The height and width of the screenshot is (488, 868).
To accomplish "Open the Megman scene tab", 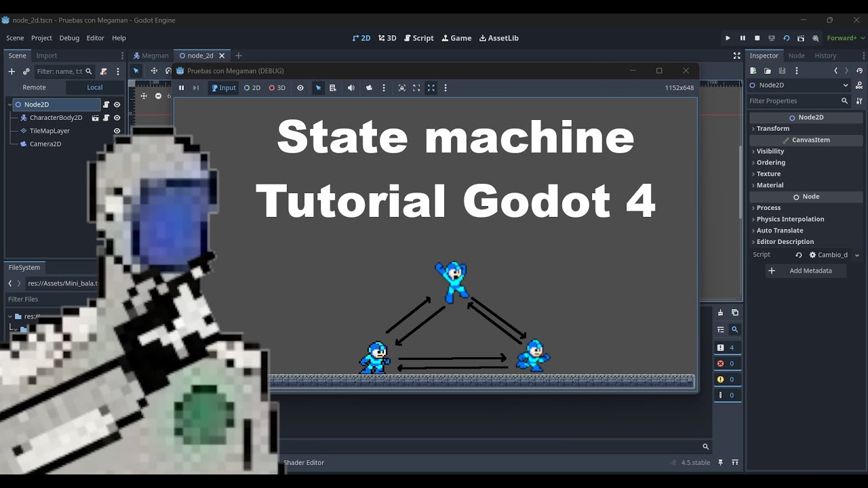I will click(151, 56).
